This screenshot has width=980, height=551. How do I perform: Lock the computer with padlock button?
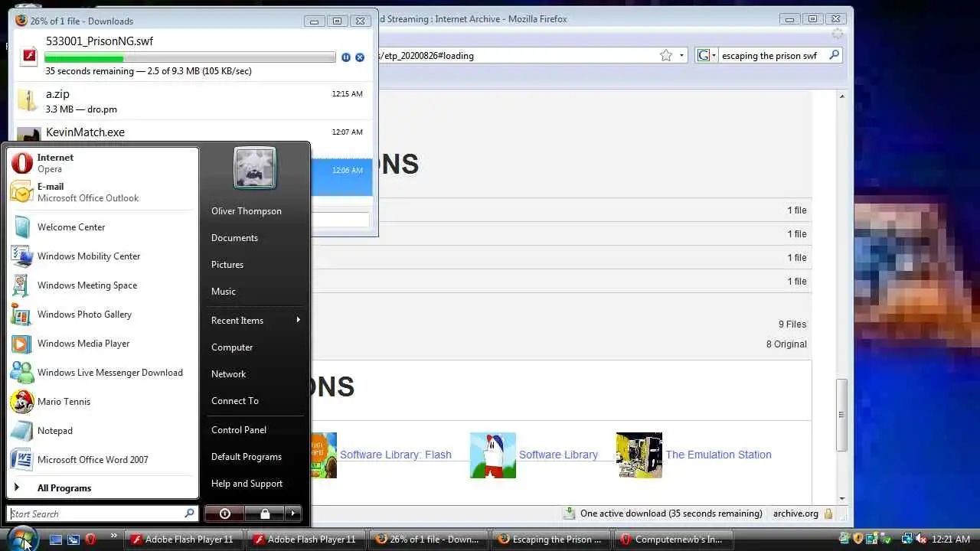pyautogui.click(x=265, y=514)
